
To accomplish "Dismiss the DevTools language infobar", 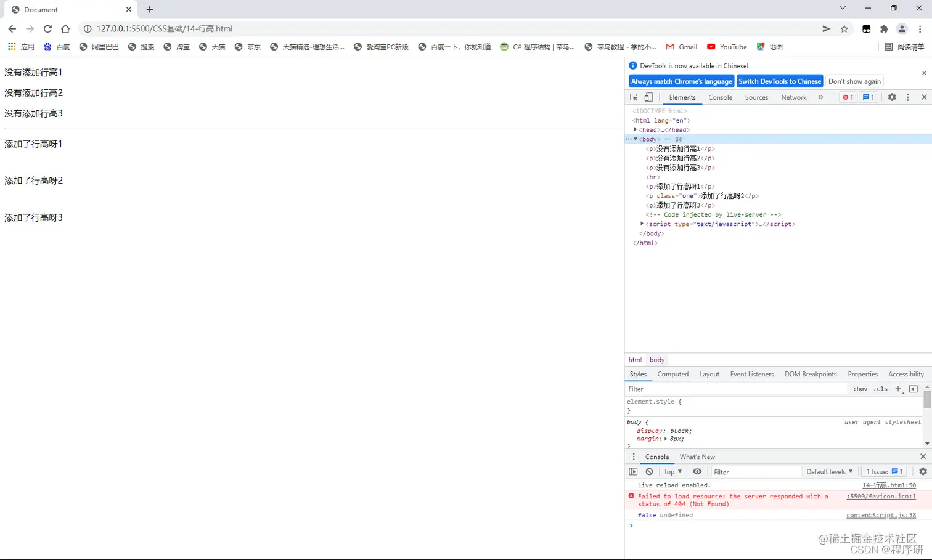I will coord(924,73).
